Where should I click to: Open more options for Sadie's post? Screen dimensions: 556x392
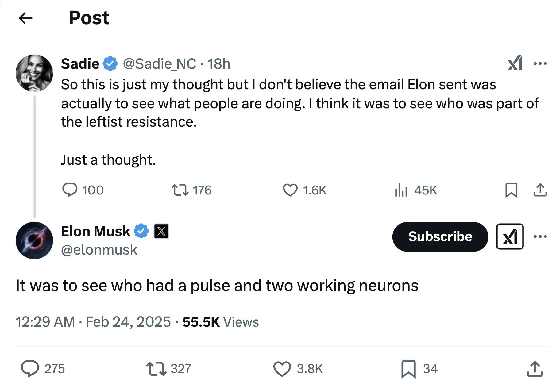pos(540,63)
